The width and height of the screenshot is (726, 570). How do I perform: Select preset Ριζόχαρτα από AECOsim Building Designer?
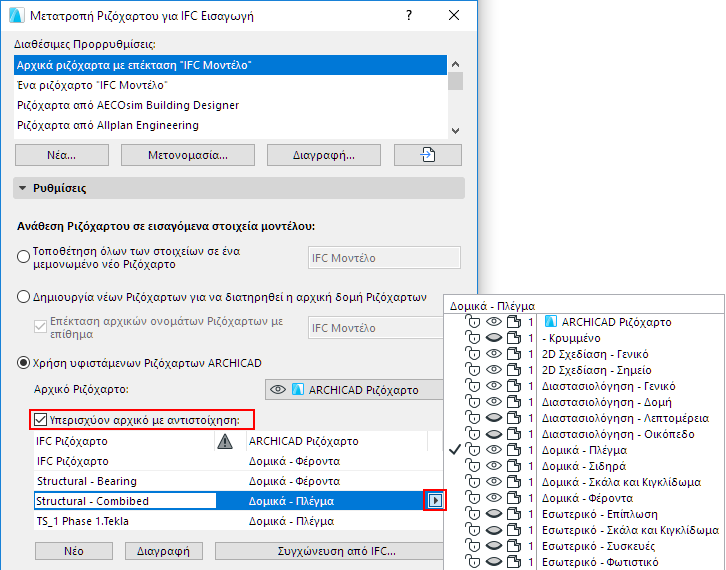231,105
